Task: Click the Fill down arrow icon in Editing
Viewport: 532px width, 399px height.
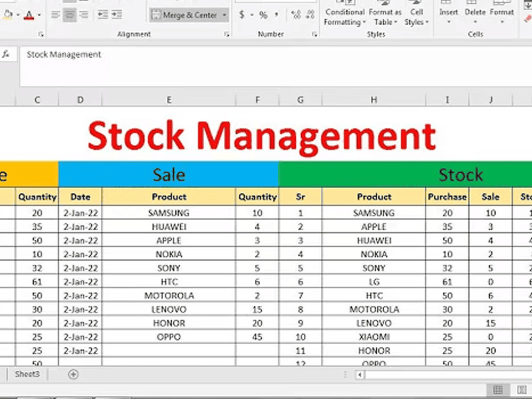Action: [528, 5]
